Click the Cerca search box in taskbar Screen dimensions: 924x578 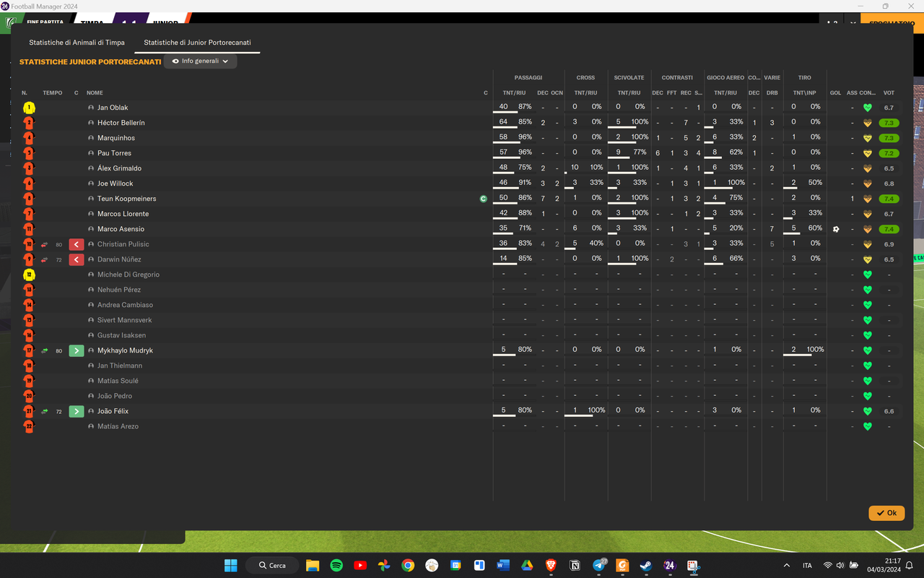[272, 565]
